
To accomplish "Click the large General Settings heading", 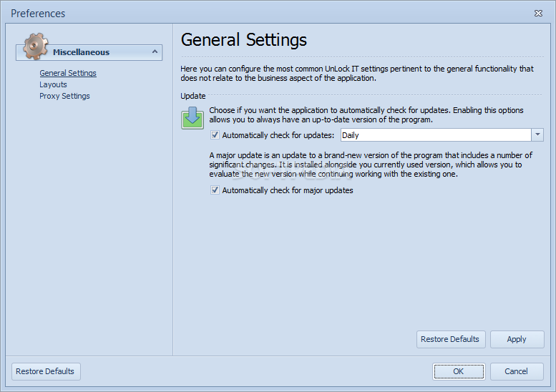I will [244, 39].
